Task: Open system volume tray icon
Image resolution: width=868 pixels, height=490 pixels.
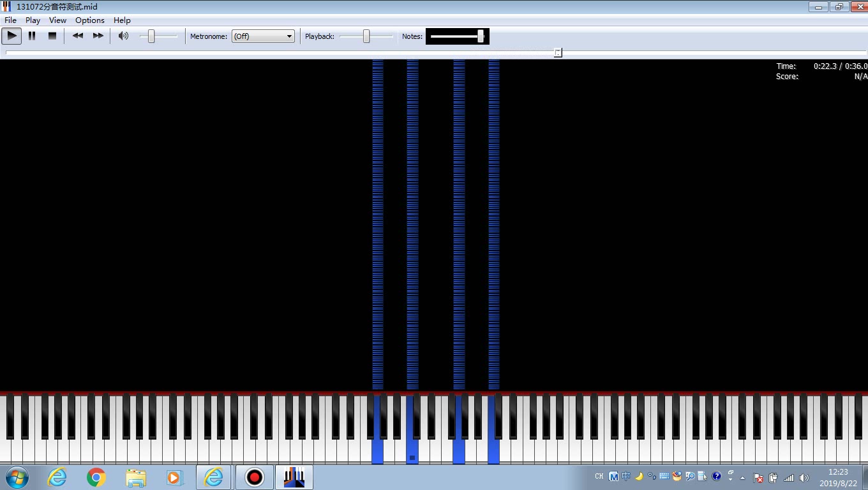Action: (x=804, y=478)
